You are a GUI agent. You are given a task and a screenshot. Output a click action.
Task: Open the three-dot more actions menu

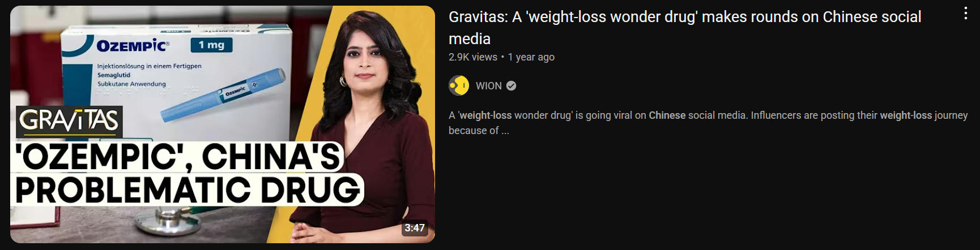tap(966, 14)
